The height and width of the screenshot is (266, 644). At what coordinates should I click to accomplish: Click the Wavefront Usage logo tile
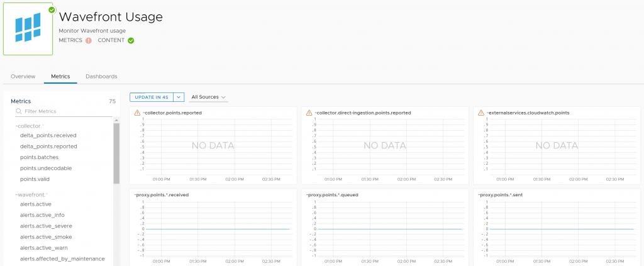[x=28, y=29]
